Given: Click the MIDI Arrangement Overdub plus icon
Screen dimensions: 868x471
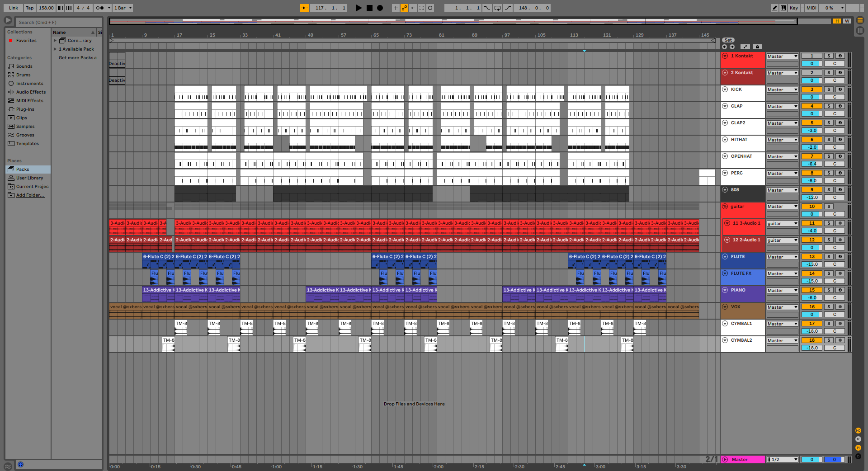Looking at the screenshot, I should point(396,8).
